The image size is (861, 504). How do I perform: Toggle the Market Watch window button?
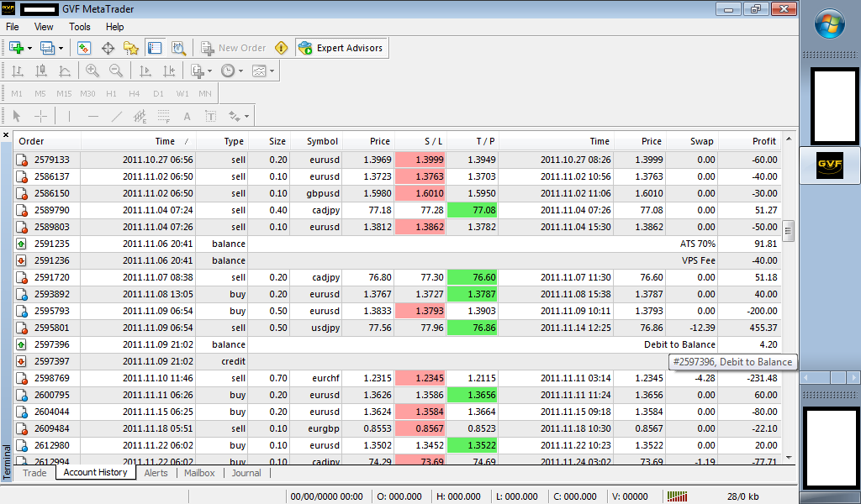point(84,48)
